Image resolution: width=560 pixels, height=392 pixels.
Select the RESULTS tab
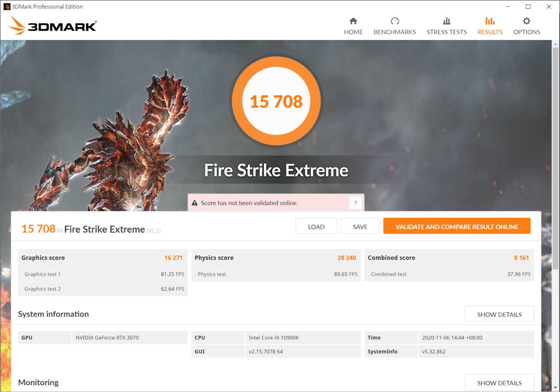[490, 26]
